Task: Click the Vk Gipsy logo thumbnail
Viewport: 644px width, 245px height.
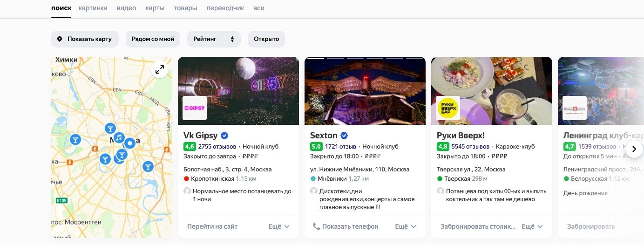Action: [195, 108]
